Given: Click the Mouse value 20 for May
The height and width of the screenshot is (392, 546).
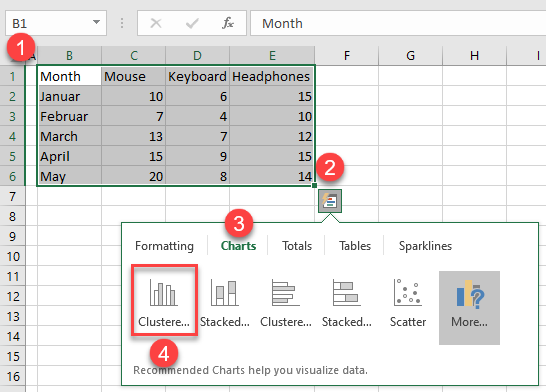Looking at the screenshot, I should pos(134,176).
